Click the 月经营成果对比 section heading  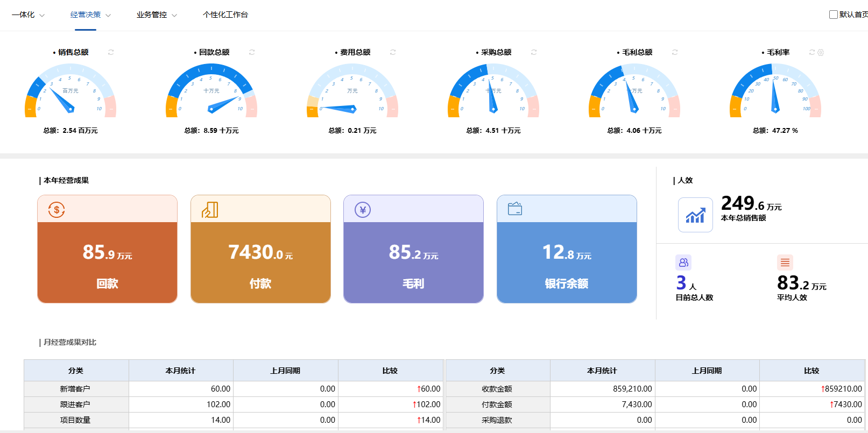68,343
